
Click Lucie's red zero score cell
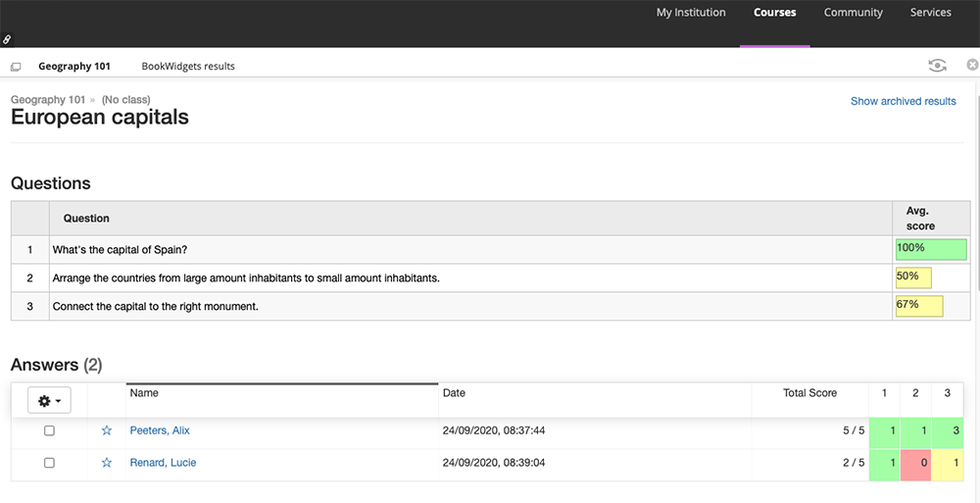(x=915, y=463)
